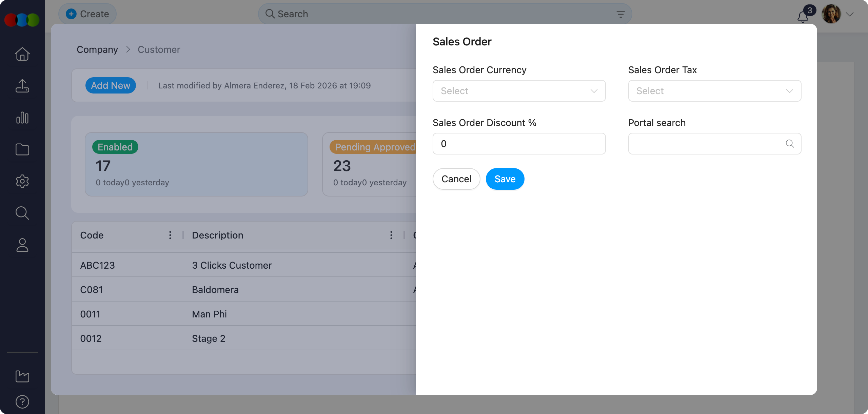Open Description column options via three-dot menu
This screenshot has width=868, height=414.
tap(391, 235)
